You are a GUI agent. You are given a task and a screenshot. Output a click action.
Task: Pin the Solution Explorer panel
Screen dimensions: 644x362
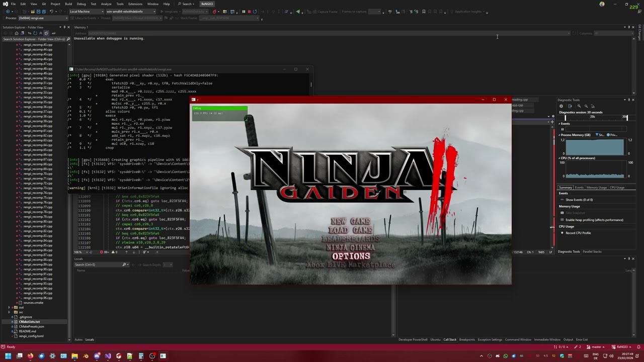pos(65,27)
